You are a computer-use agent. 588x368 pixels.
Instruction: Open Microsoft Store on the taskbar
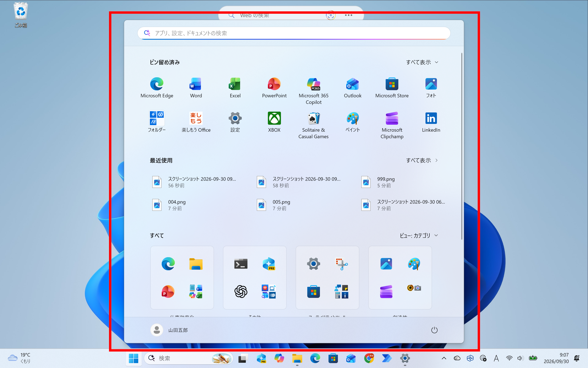tap(333, 358)
